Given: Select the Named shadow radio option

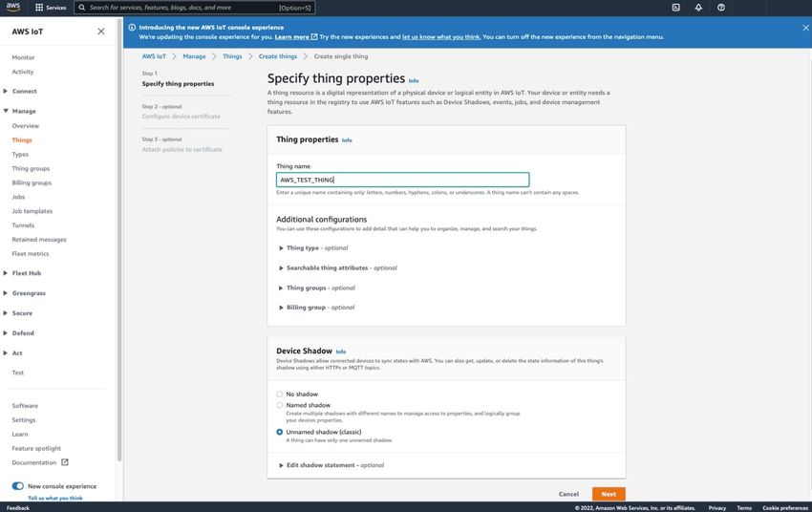Looking at the screenshot, I should tap(280, 405).
